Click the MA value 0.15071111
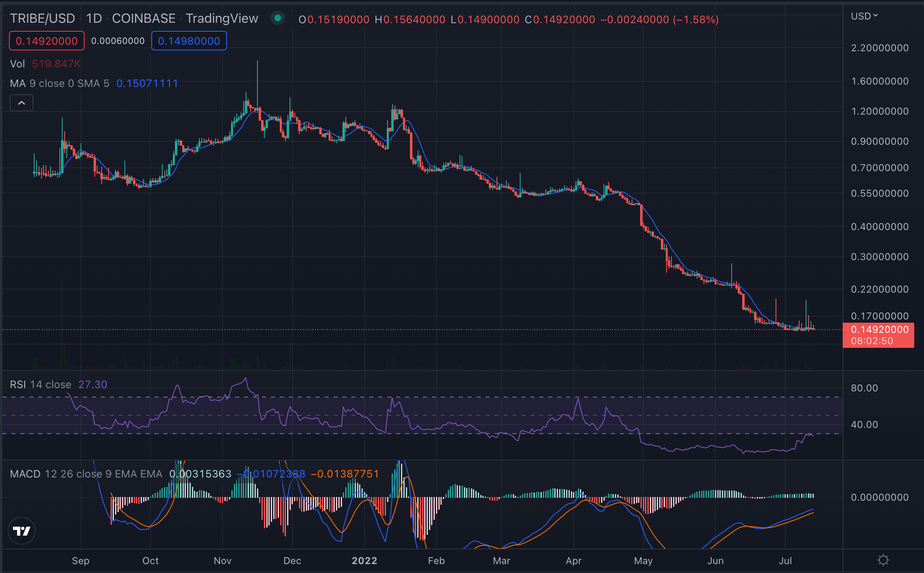This screenshot has width=924, height=573. pyautogui.click(x=147, y=83)
